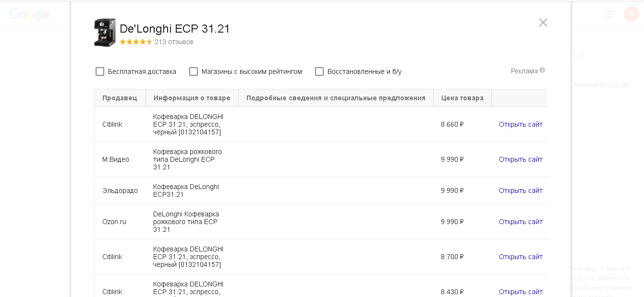Click the De'Longhi coffee maker thumbnail
The width and height of the screenshot is (644, 297).
click(105, 33)
